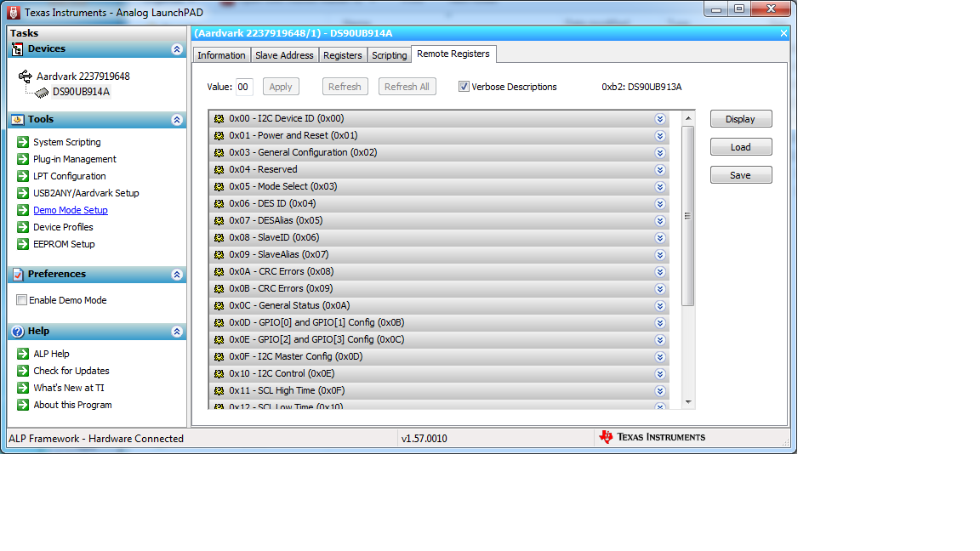Click the green arrow icon next to About this Program
980x551 pixels.
coord(23,405)
